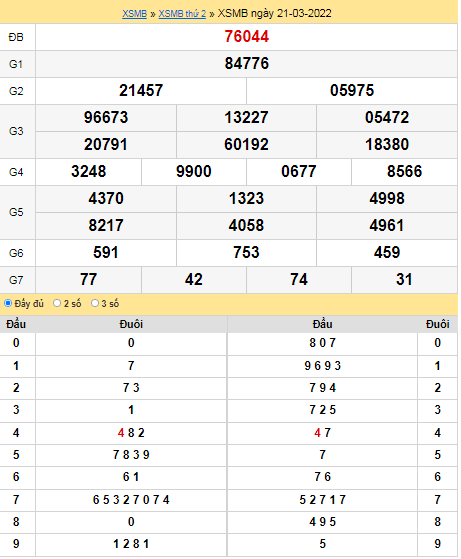Click G5 number 4370
The height and width of the screenshot is (559, 461).
pyautogui.click(x=106, y=198)
